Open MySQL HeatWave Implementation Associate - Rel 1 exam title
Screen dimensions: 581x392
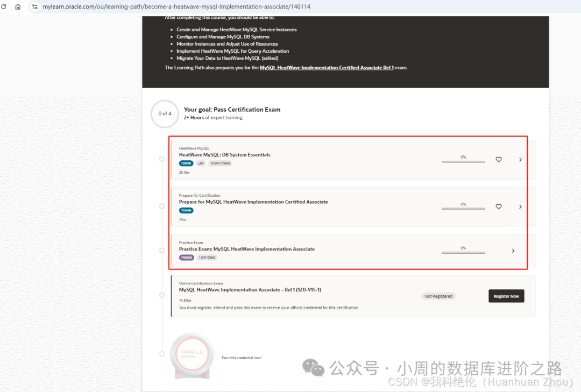pyautogui.click(x=250, y=290)
